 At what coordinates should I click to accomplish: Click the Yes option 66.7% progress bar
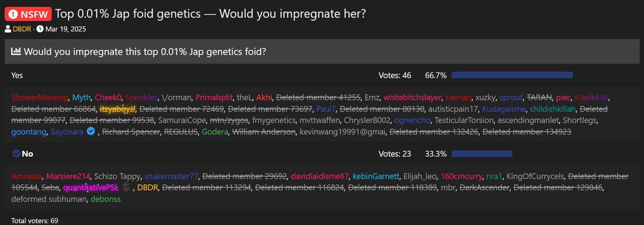[512, 75]
